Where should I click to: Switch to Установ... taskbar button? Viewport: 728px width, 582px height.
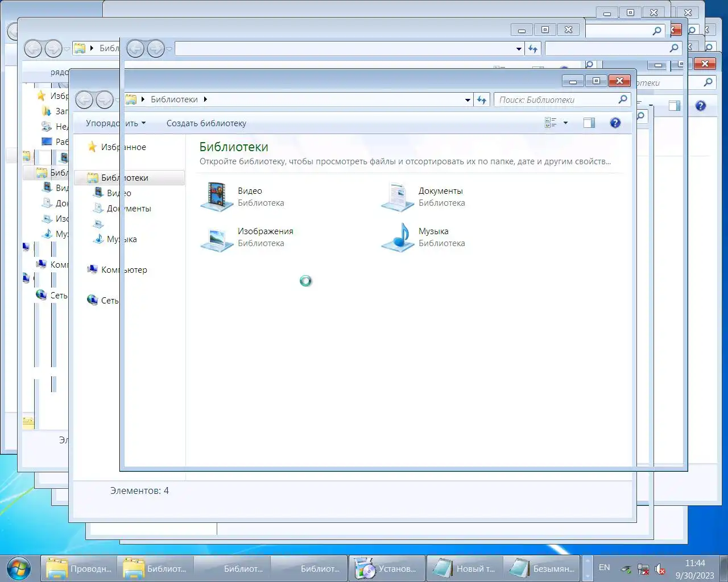click(x=387, y=568)
